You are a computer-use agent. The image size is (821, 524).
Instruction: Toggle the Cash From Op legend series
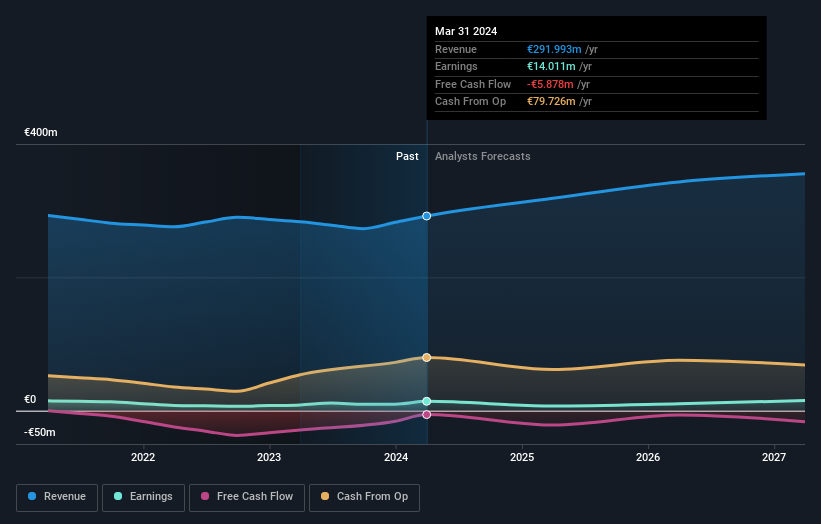pos(364,497)
